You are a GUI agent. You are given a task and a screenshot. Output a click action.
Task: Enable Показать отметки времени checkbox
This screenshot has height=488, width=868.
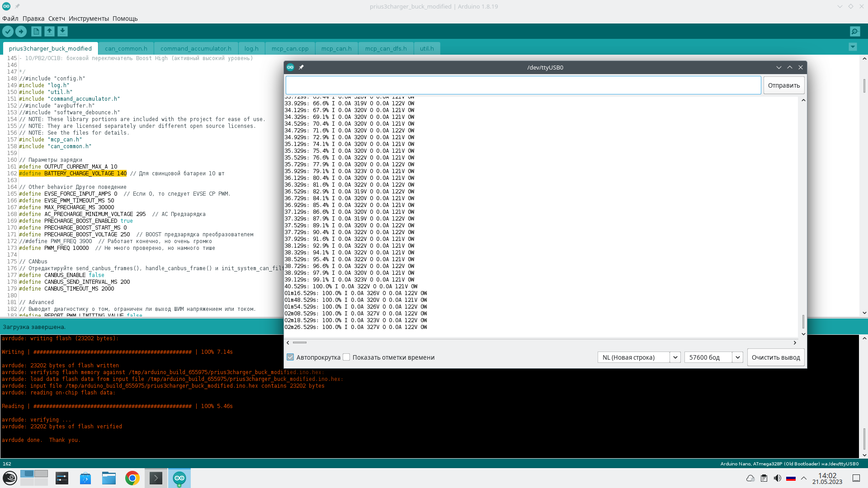tap(346, 357)
